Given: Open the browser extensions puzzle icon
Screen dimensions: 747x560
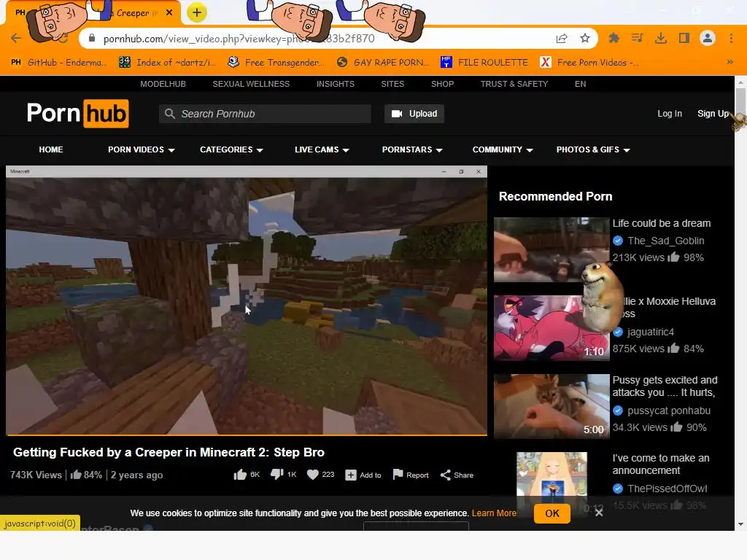Looking at the screenshot, I should click(614, 38).
